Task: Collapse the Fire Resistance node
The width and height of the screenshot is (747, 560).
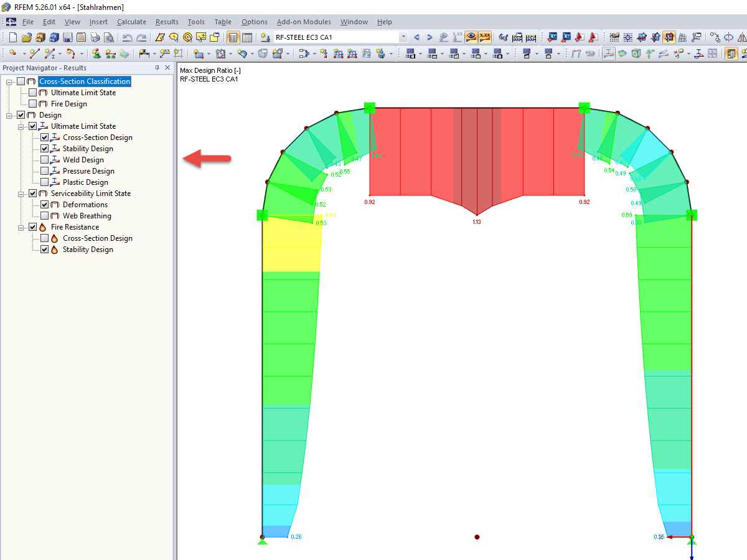Action: click(21, 227)
